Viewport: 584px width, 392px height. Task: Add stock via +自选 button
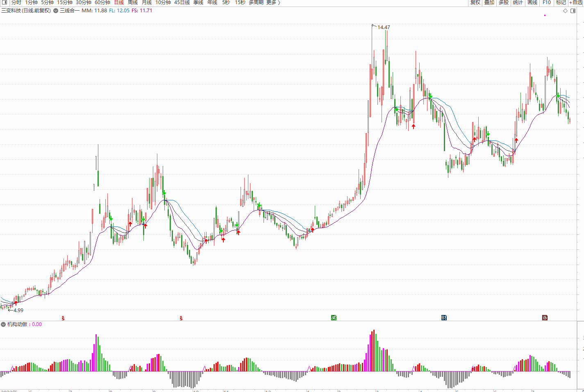576,2
